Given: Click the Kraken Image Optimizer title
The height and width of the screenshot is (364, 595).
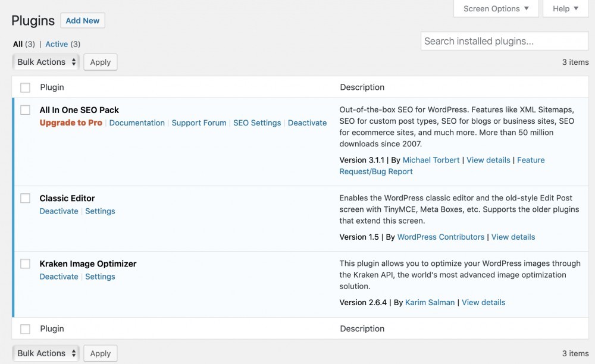Looking at the screenshot, I should (x=87, y=264).
